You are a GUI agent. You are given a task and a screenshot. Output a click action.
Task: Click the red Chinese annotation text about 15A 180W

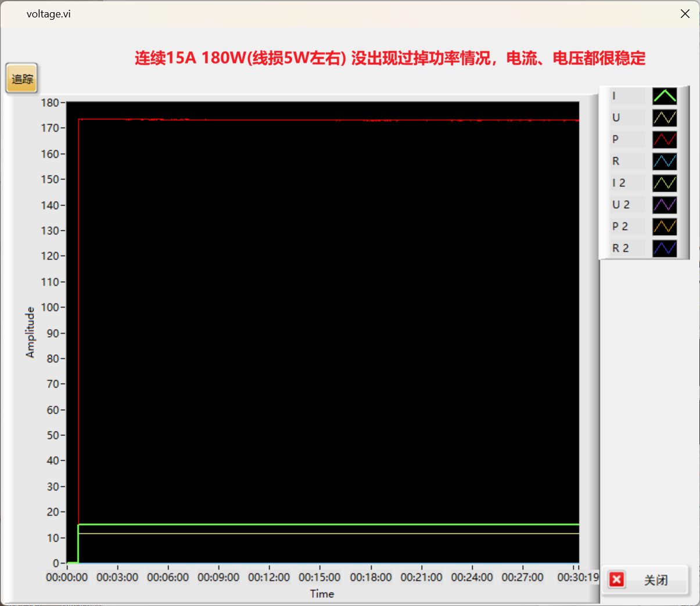(x=390, y=58)
